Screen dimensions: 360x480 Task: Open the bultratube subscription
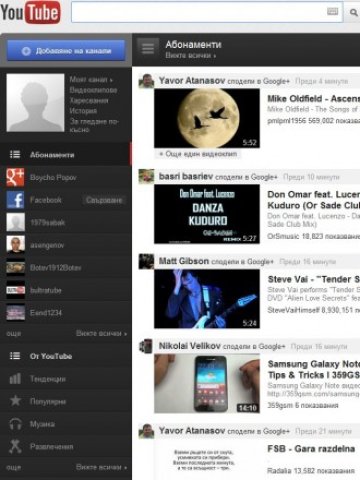tap(46, 290)
